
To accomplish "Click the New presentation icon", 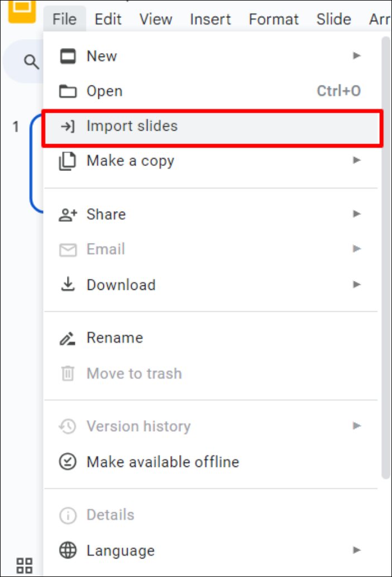I will 68,56.
